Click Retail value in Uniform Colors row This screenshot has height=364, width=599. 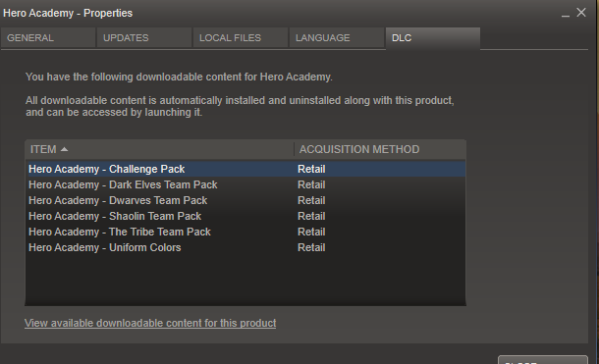pyautogui.click(x=311, y=247)
